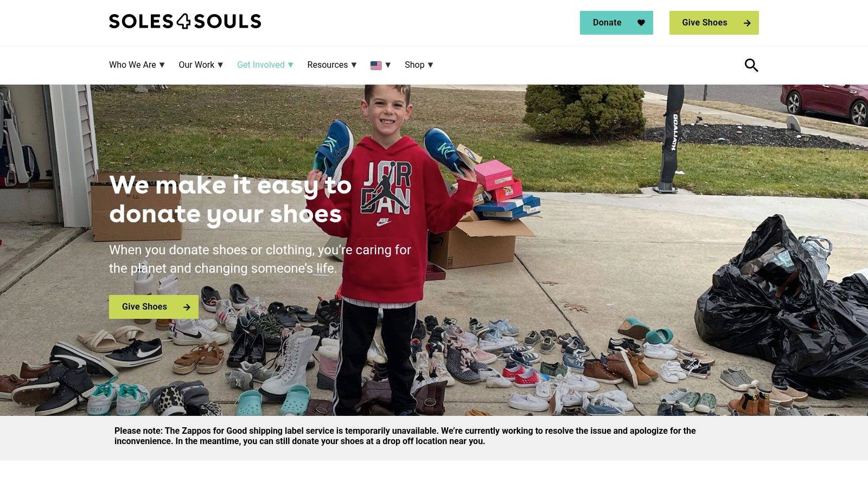Screen dimensions: 868x488
Task: Select the Get Involved menu text
Action: coord(261,65)
